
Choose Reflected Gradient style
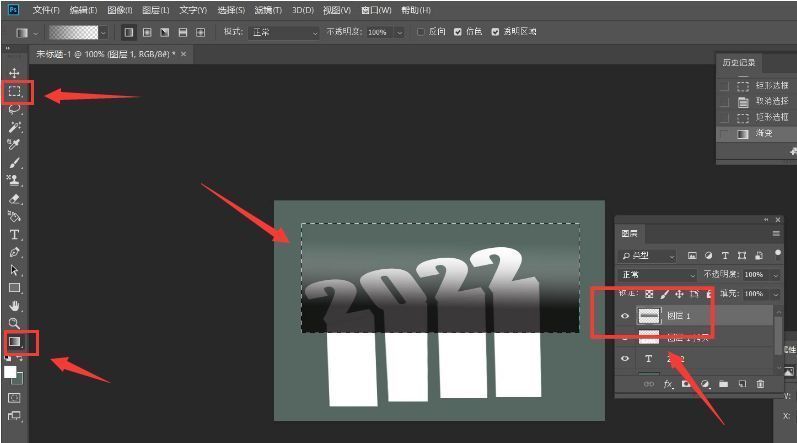(x=182, y=32)
